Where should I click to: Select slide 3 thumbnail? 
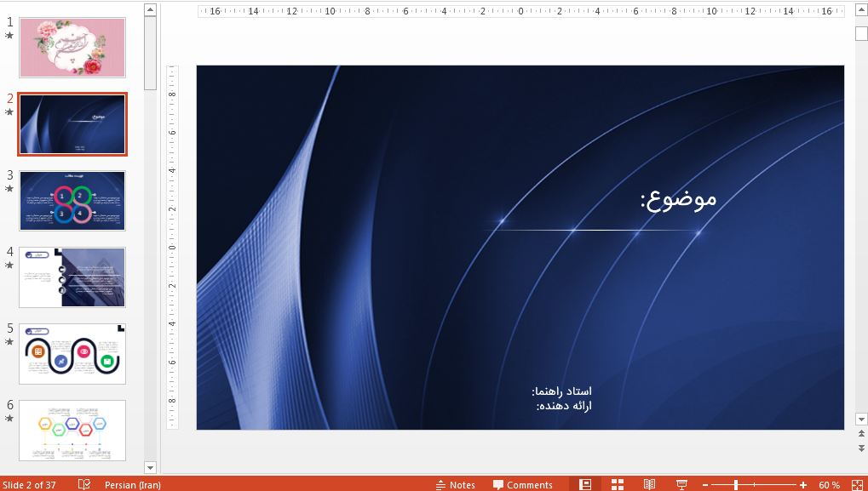[x=72, y=201]
